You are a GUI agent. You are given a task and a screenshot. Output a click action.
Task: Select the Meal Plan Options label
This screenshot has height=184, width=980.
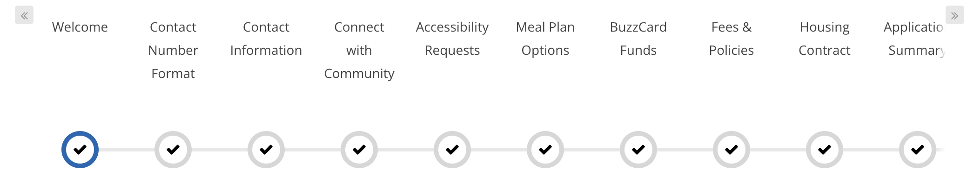click(545, 39)
